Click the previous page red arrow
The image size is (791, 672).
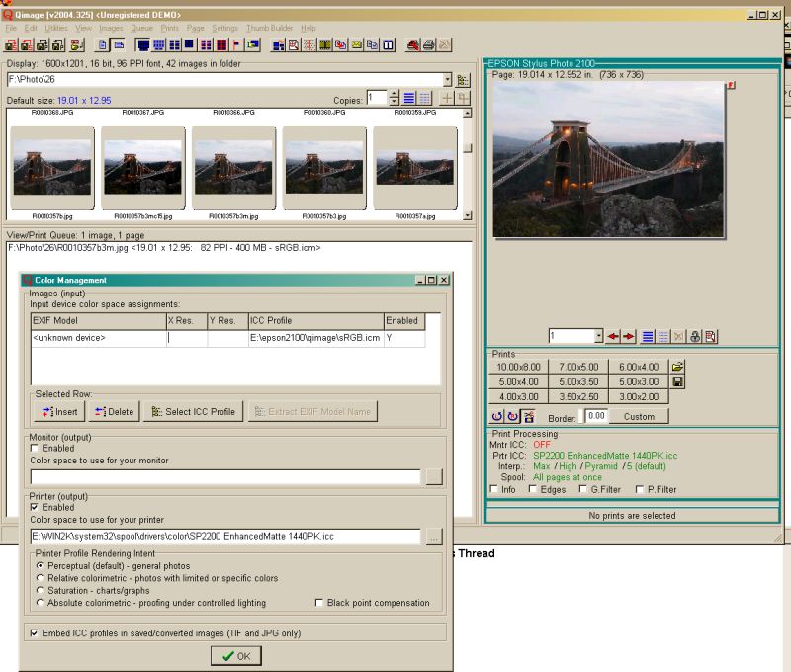pos(614,337)
